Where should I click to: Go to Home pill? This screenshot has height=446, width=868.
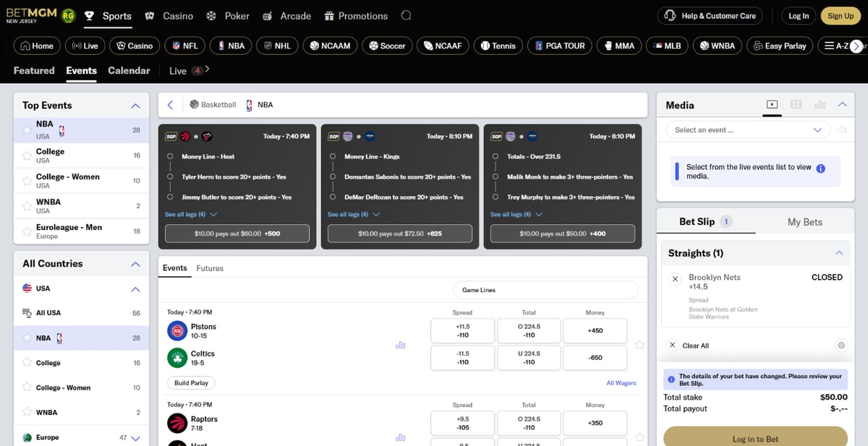point(37,46)
